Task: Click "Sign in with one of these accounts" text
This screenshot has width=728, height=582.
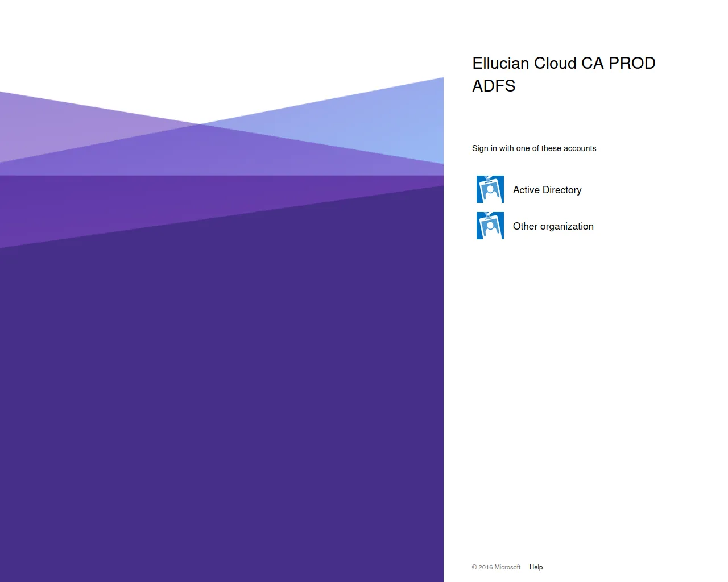Action: [x=534, y=148]
